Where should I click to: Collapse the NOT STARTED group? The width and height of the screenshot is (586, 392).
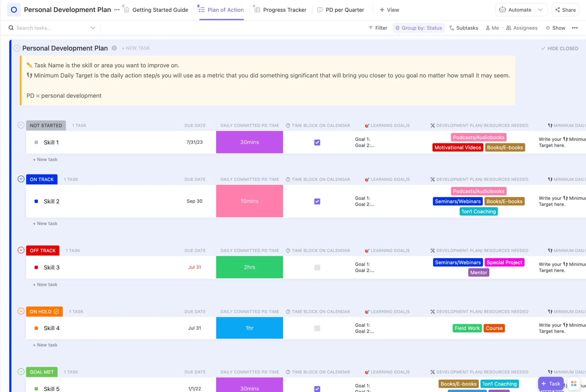(21, 125)
